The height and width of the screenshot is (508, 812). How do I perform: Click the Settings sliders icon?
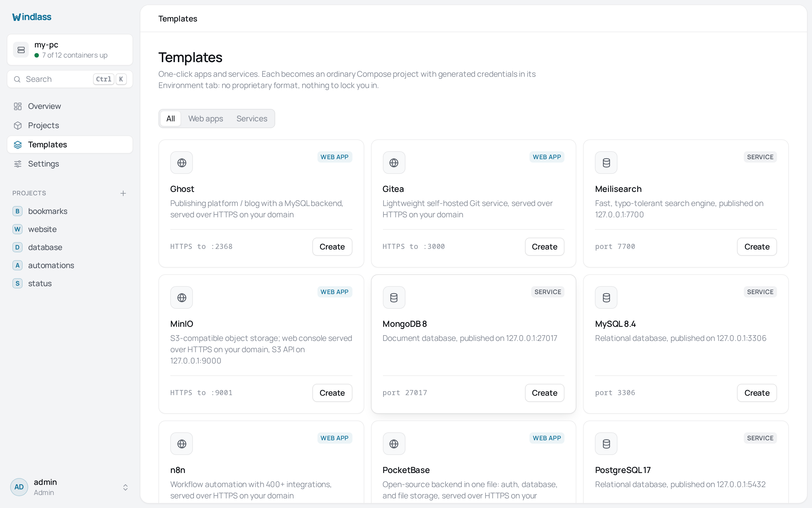tap(18, 164)
